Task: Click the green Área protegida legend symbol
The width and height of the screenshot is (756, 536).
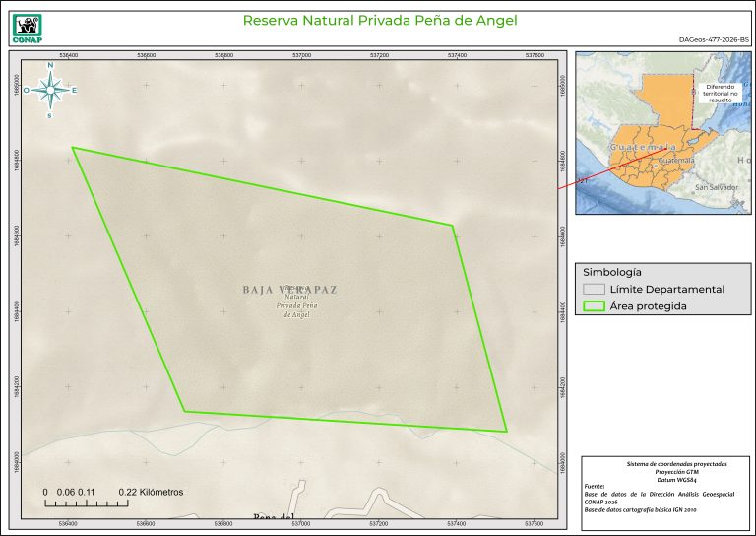Action: (x=593, y=306)
